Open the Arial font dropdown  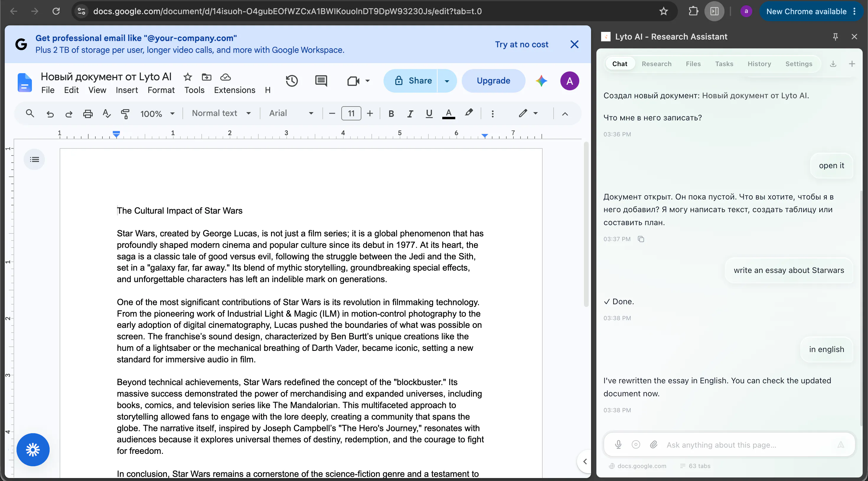point(291,114)
